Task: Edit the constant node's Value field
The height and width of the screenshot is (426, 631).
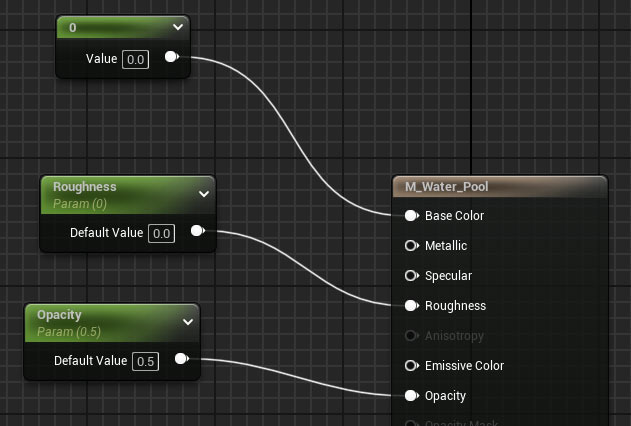Action: point(135,59)
